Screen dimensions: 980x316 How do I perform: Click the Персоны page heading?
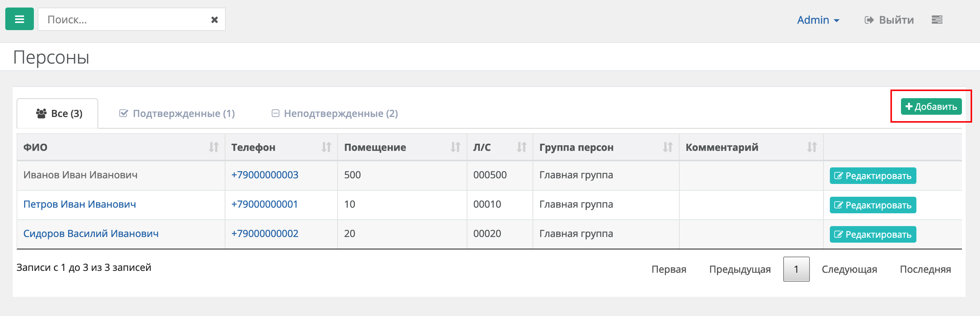pos(51,58)
